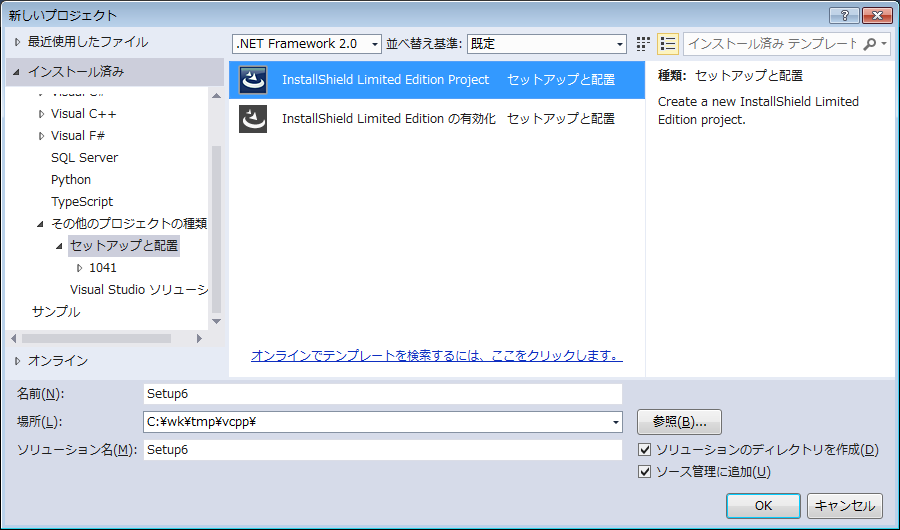Switch to medium icons list view
Viewport: 900px width, 530px height.
pyautogui.click(x=668, y=44)
